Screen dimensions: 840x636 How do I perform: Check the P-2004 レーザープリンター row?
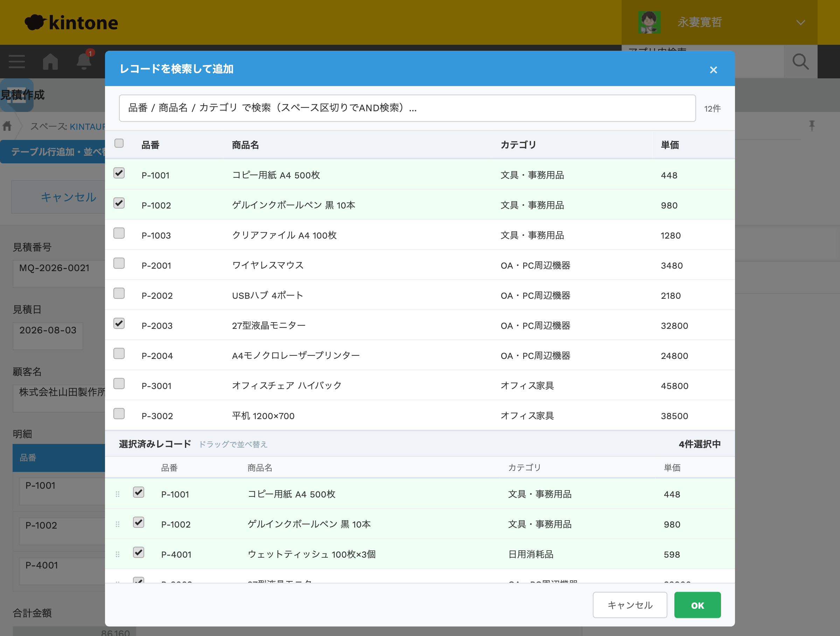point(119,353)
